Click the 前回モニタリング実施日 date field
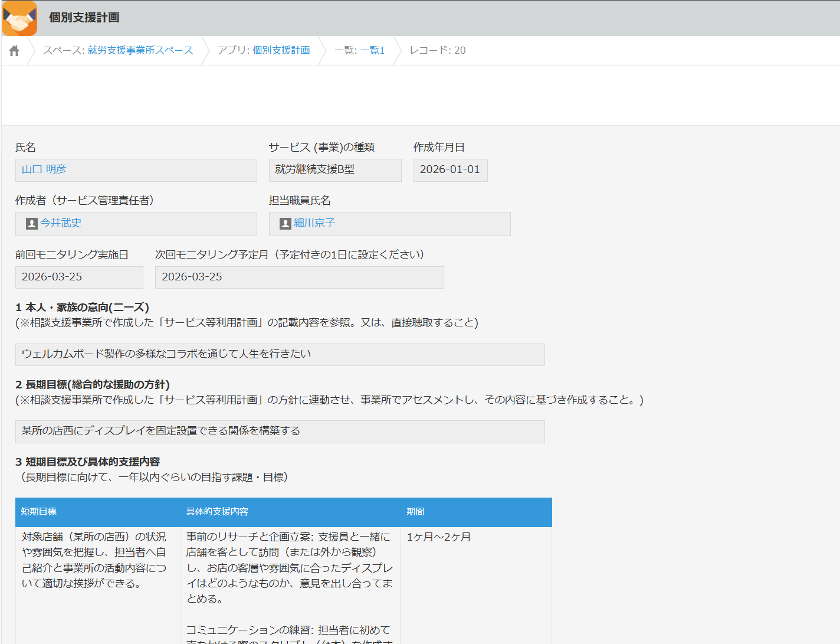 [x=78, y=276]
